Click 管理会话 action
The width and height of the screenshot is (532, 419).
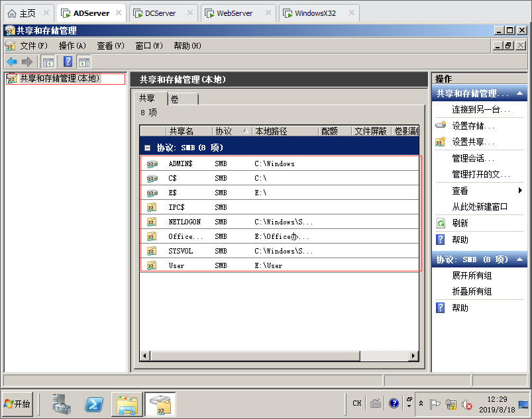[x=473, y=158]
